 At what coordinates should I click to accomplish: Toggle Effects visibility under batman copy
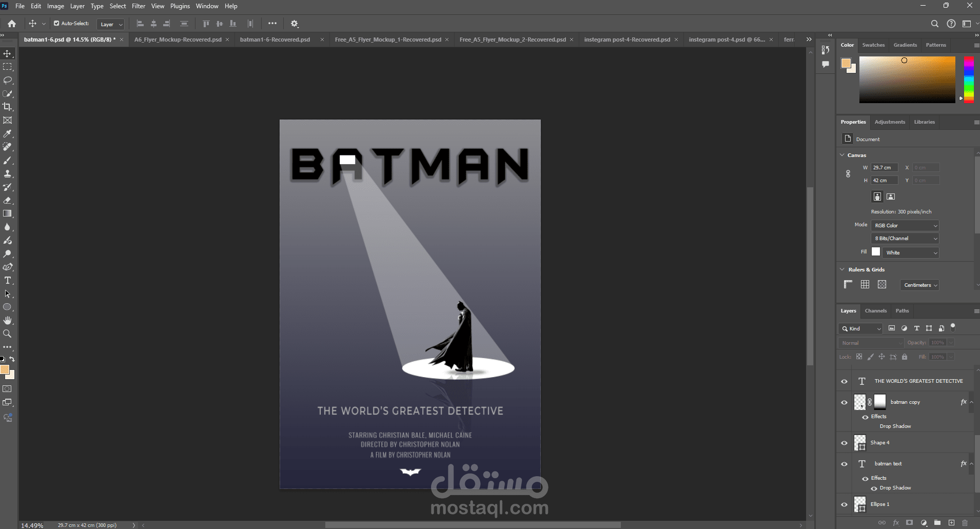[865, 417]
